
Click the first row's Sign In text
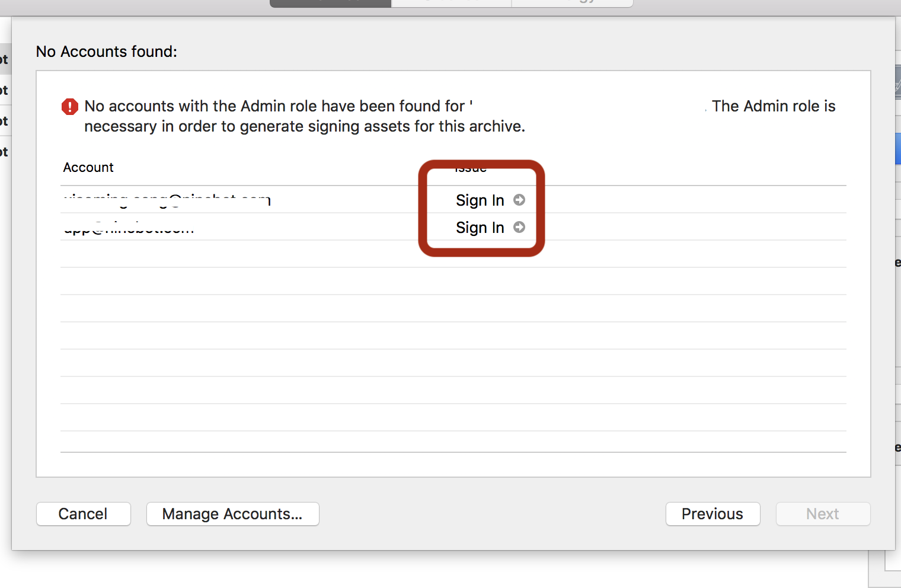480,200
